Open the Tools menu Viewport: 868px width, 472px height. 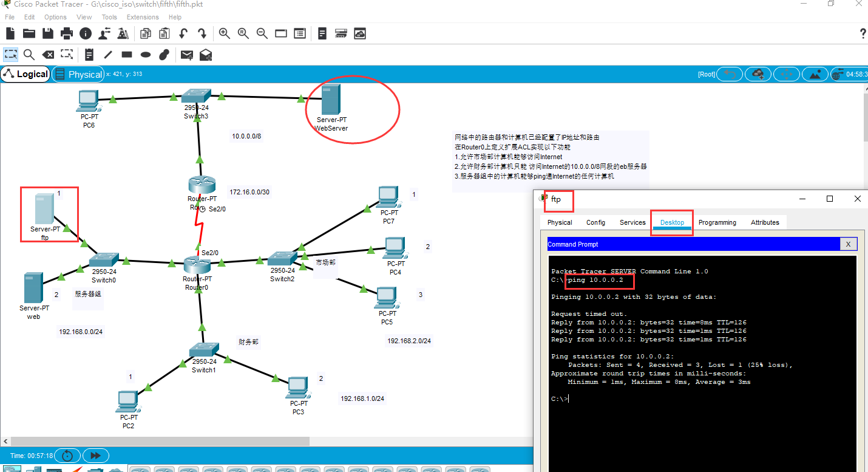[109, 17]
